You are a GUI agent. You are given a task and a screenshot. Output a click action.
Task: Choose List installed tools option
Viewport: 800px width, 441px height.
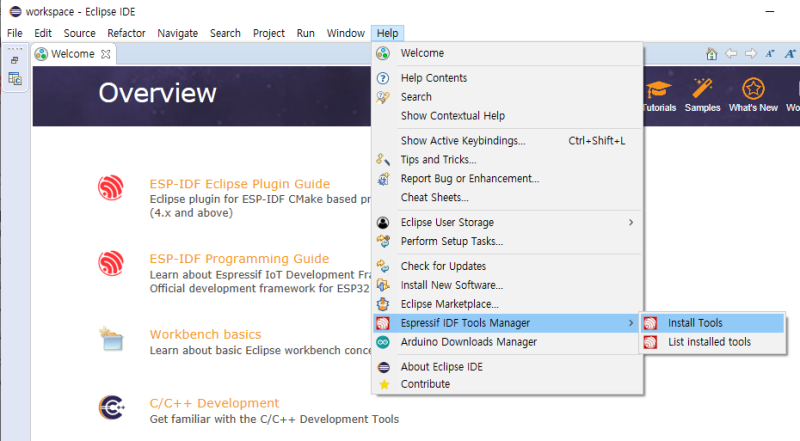point(709,342)
